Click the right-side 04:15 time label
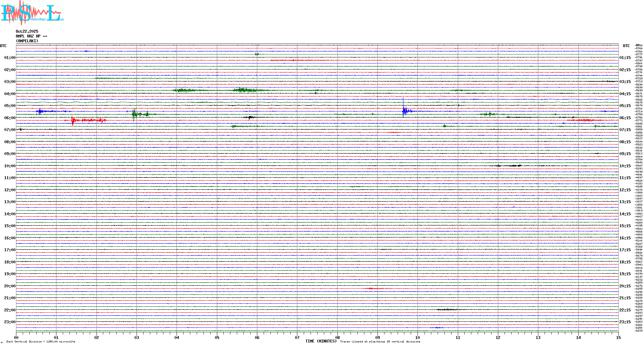The width and height of the screenshot is (644, 346). pyautogui.click(x=625, y=94)
